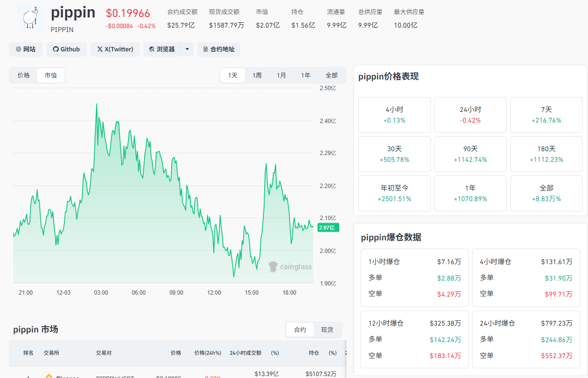The width and height of the screenshot is (588, 378).
Task: Click the pippin token logo image
Action: pos(31,18)
